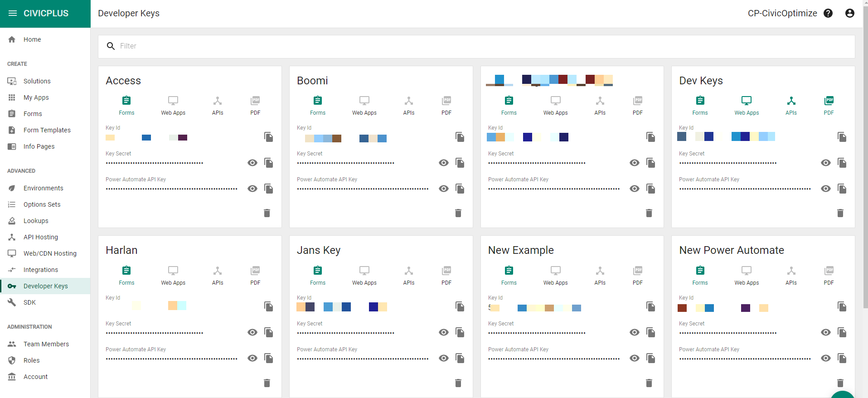This screenshot has height=398, width=868.
Task: Open the help question mark icon
Action: [x=828, y=13]
